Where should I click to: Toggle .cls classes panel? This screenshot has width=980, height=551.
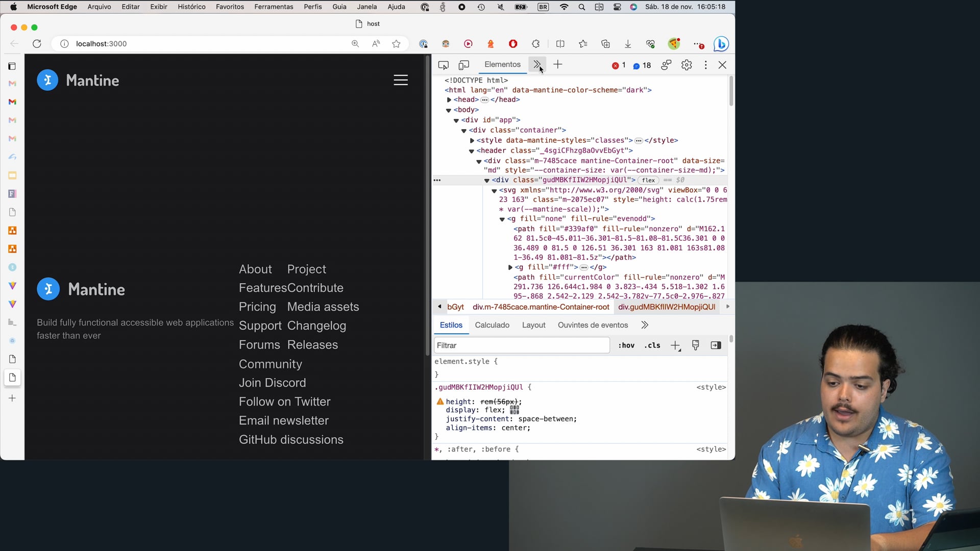(652, 345)
